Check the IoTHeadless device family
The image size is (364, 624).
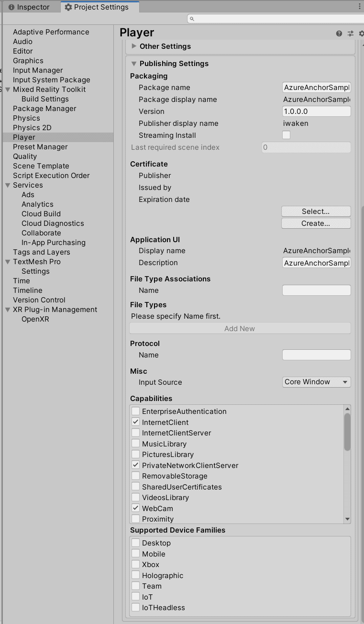pos(136,607)
